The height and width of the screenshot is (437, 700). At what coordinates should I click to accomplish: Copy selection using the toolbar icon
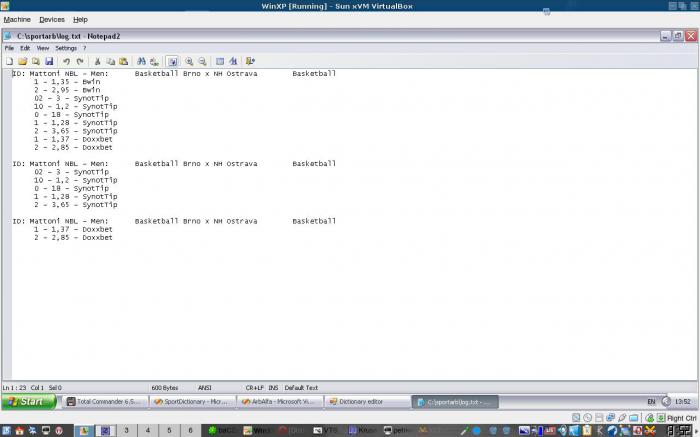[x=110, y=61]
